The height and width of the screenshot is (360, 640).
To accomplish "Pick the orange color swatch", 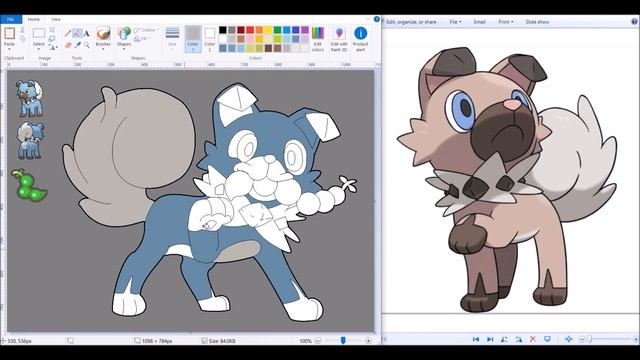I will click(259, 30).
